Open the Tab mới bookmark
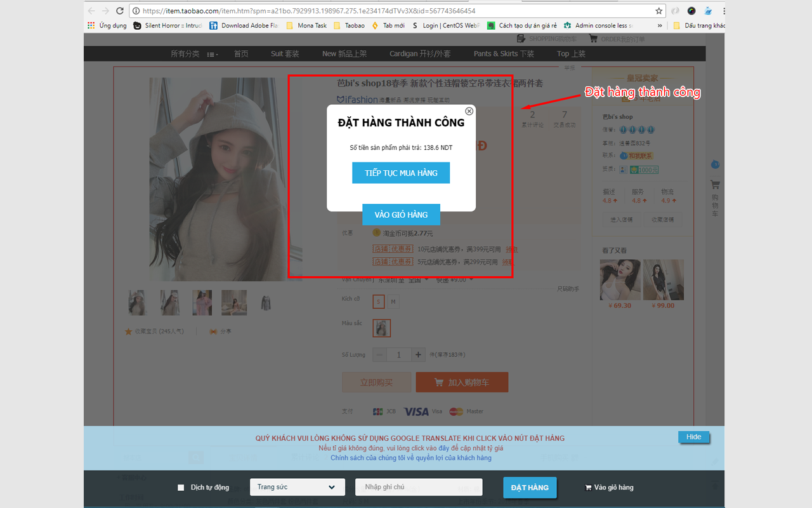The width and height of the screenshot is (812, 508). (388, 25)
